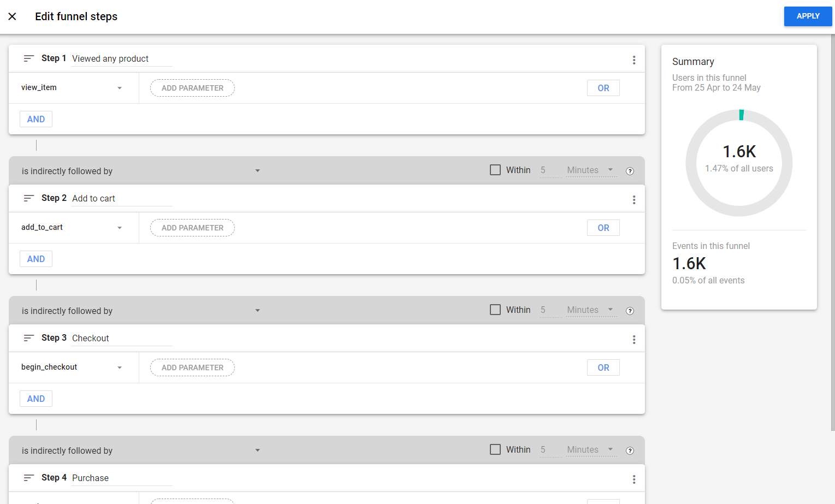
Task: Open Step 4 three-dot menu
Action: point(633,479)
